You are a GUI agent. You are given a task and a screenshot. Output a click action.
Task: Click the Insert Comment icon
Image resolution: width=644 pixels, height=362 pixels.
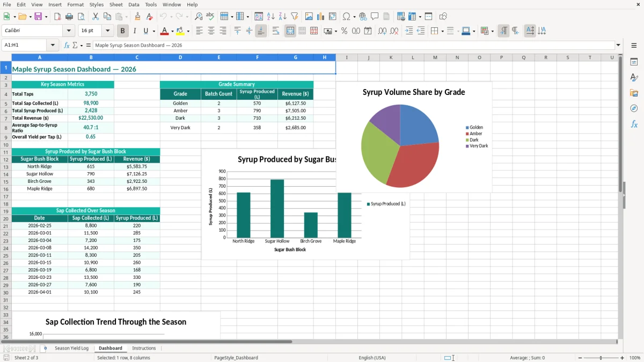tap(375, 17)
